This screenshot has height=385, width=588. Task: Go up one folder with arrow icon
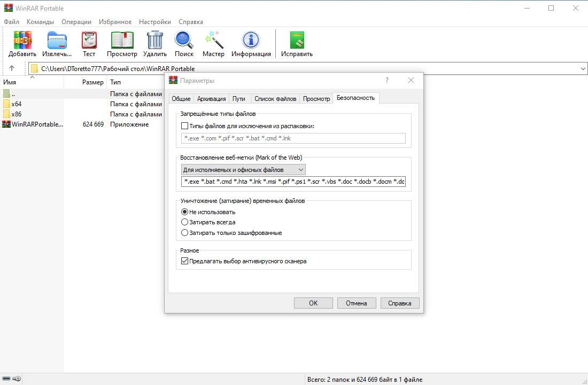pos(12,68)
